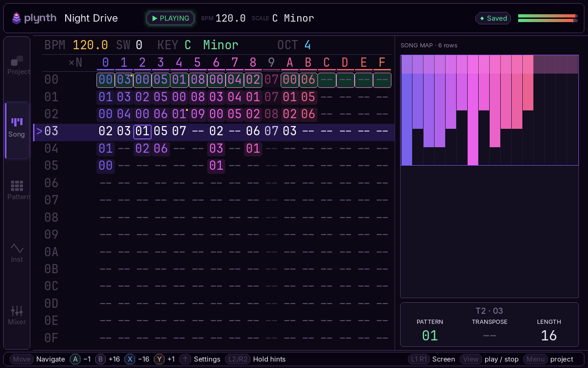Click row 05 cell 00 in track 0
This screenshot has width=588, height=368.
click(106, 166)
